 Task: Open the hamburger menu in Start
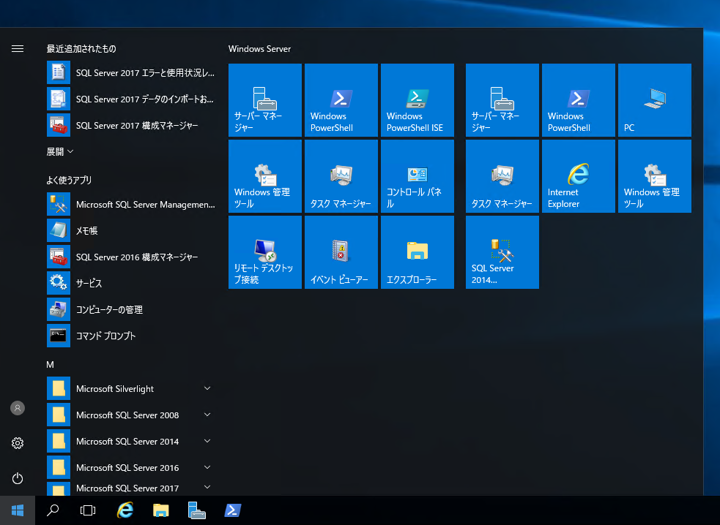(x=17, y=49)
